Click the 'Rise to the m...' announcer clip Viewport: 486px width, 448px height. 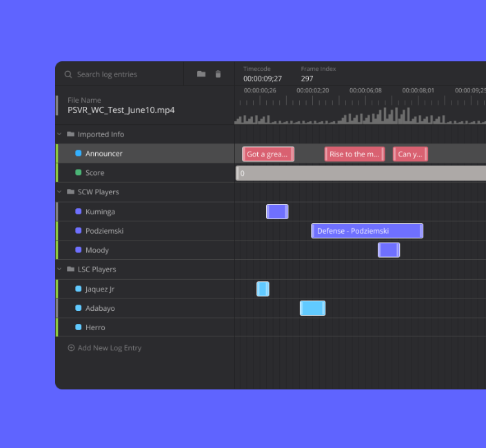[354, 154]
